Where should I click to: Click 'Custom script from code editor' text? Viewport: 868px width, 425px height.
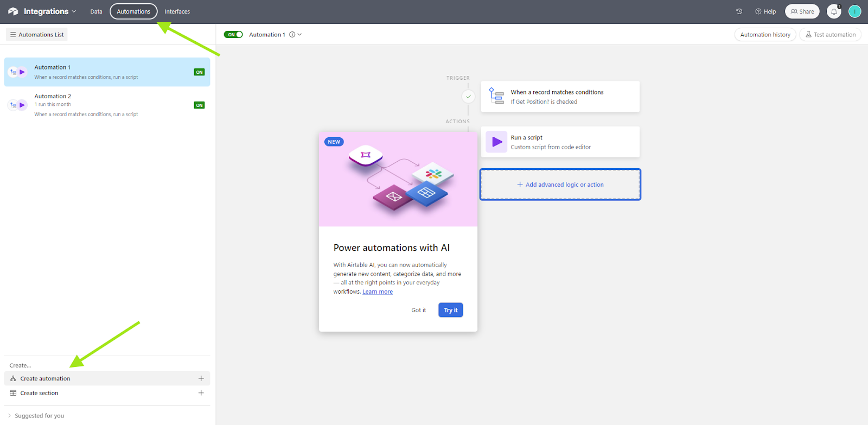pyautogui.click(x=551, y=147)
